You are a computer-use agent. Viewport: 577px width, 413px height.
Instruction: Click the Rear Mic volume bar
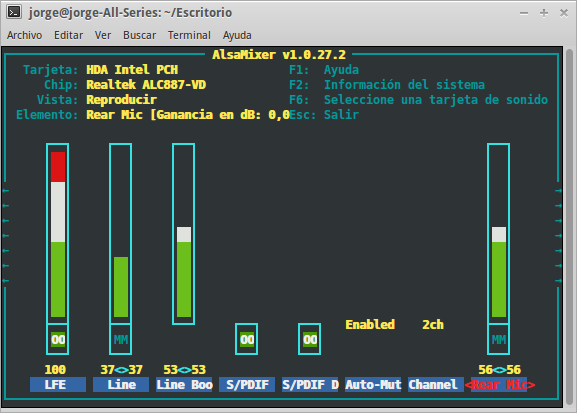tap(499, 234)
